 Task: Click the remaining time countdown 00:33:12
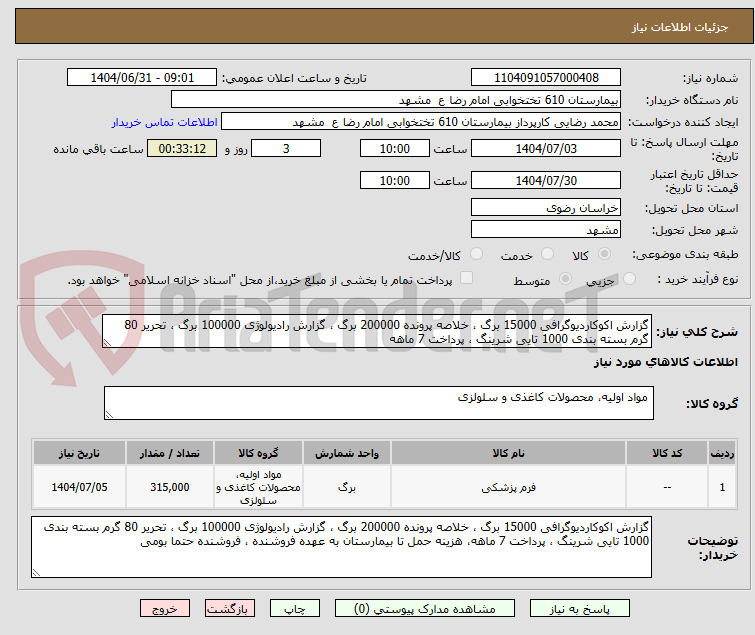point(182,148)
